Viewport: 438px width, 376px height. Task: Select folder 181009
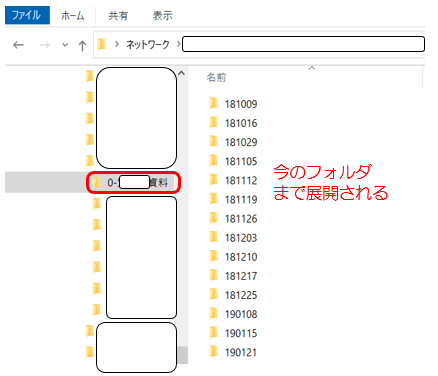coord(234,104)
